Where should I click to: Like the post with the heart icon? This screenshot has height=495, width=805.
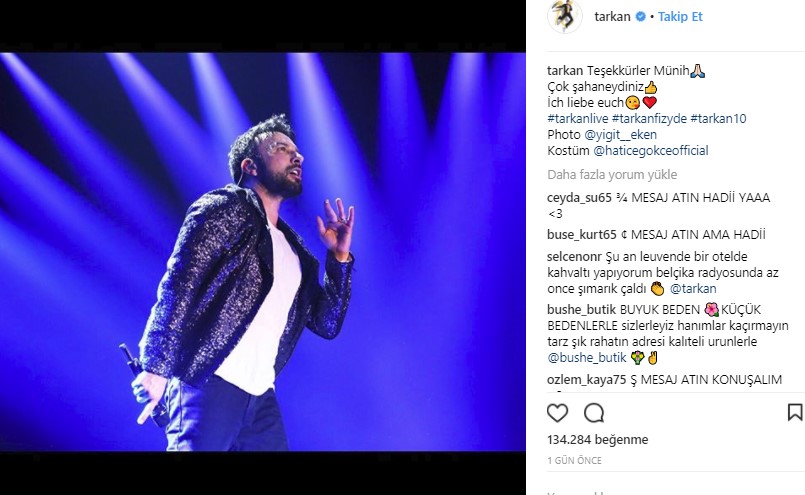(x=557, y=413)
